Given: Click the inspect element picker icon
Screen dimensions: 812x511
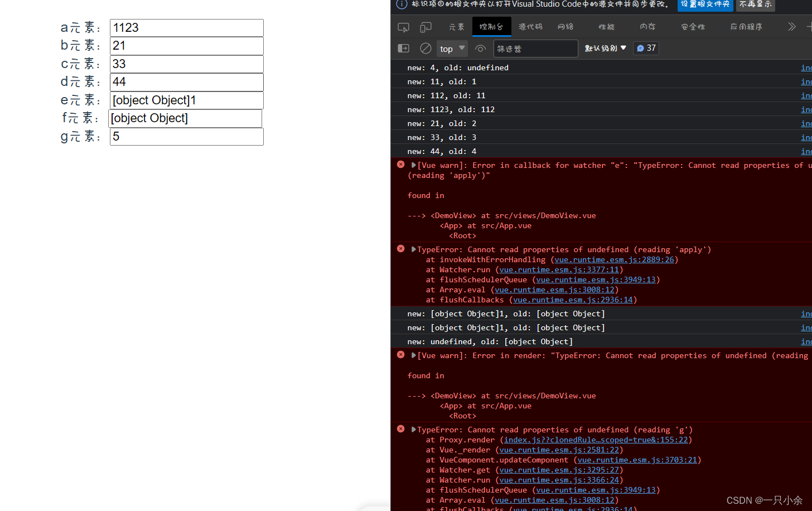Looking at the screenshot, I should click(x=403, y=27).
